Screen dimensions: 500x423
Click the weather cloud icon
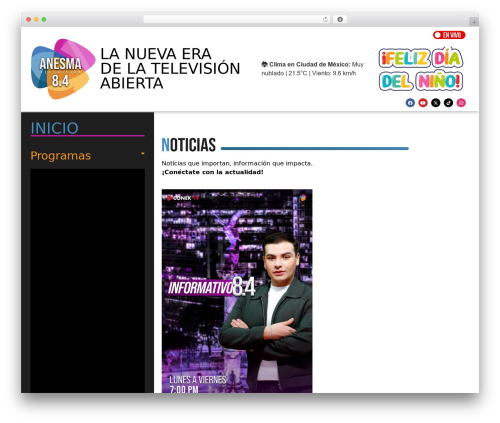coord(264,64)
